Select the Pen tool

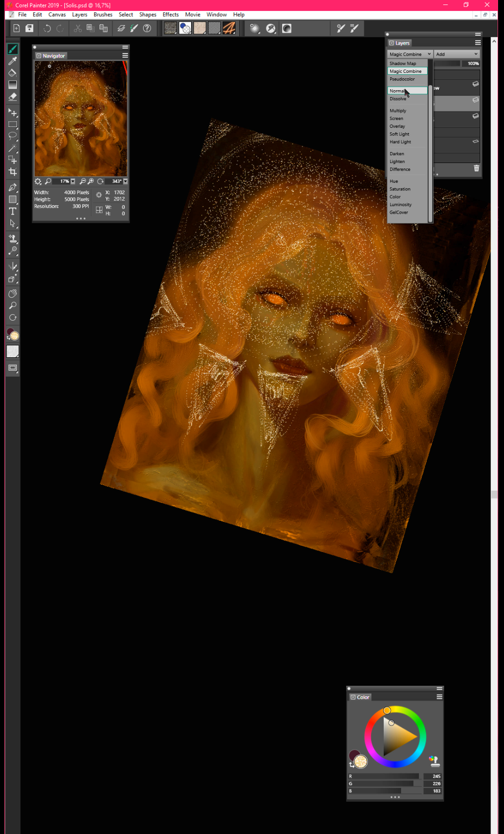click(x=13, y=187)
